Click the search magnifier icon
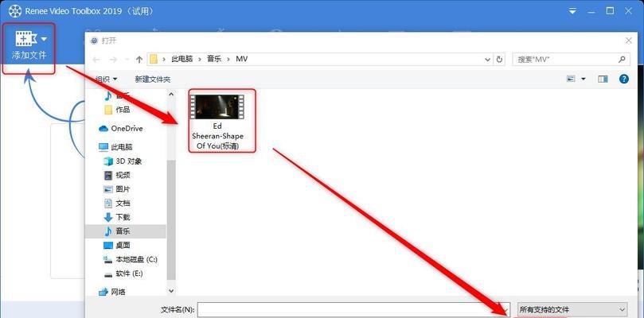This screenshot has width=644, height=318. point(622,60)
